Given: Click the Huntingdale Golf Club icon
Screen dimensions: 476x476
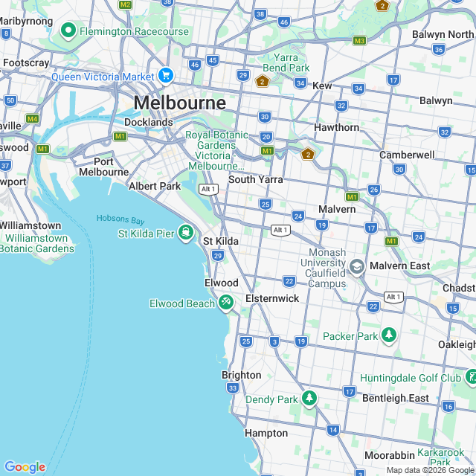Looking at the screenshot, I should pos(472,377).
